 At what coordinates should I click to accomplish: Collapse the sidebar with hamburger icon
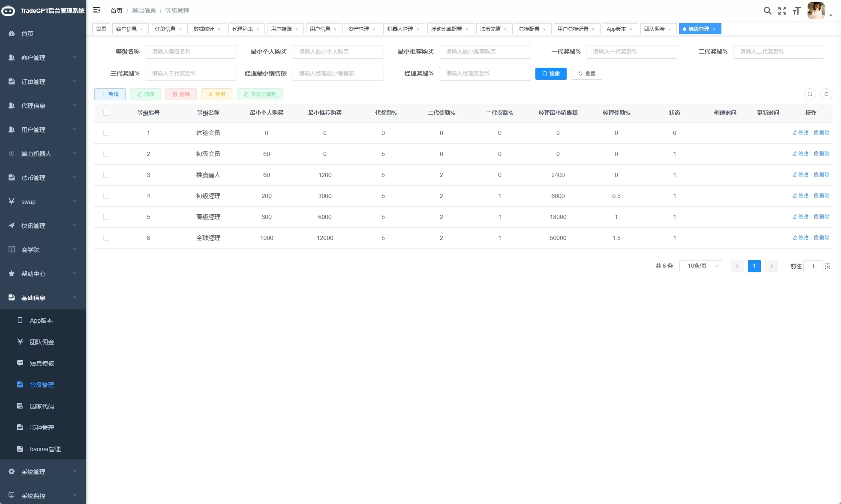[96, 10]
